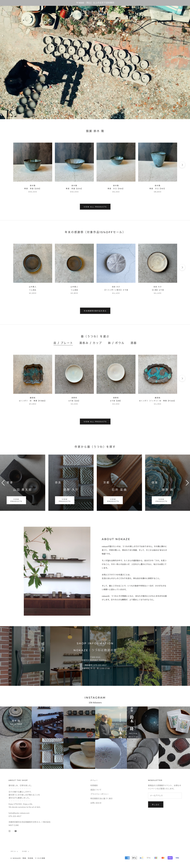This screenshot has width=190, height=868.
Task: Click the 年末感謝祭対象作品を見る button
Action: coord(95,311)
